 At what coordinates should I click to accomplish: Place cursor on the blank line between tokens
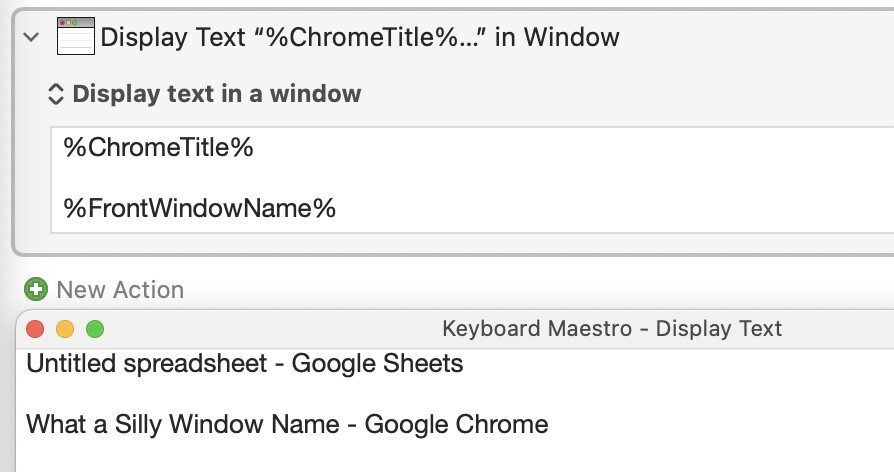click(300, 179)
